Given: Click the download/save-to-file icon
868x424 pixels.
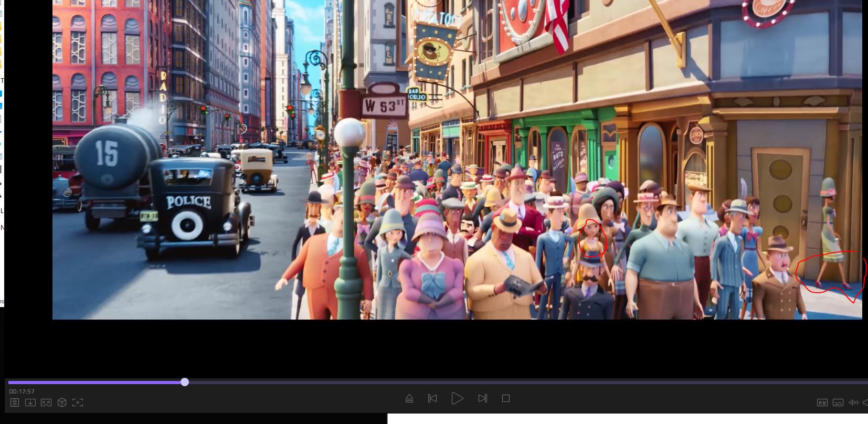Looking at the screenshot, I should coord(30,402).
